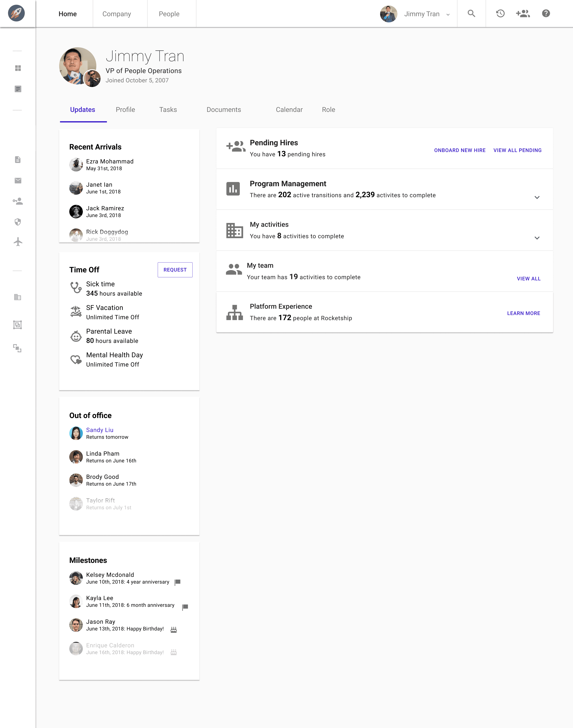Click the flag icon next to Kelsey Mcdonald
The width and height of the screenshot is (573, 728).
click(178, 582)
